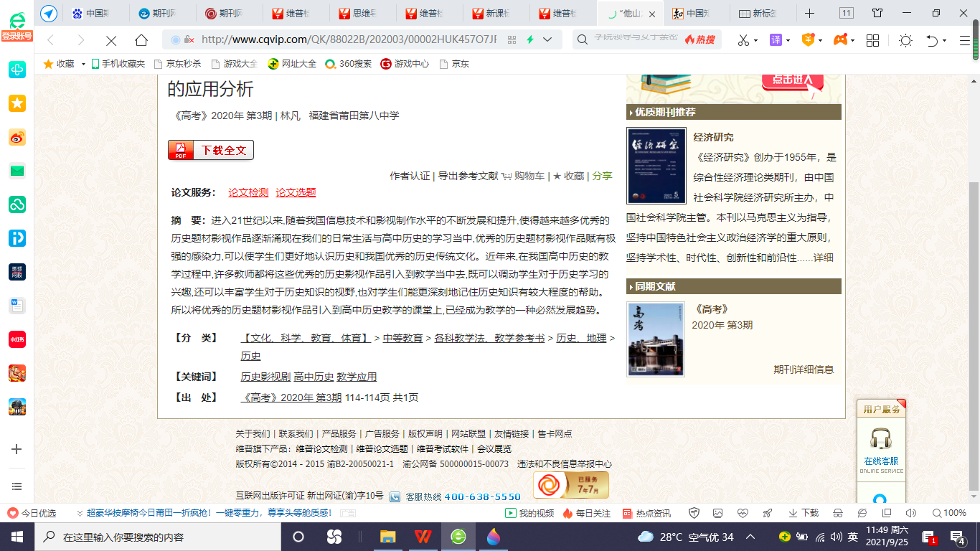Open 360搜索 bookmark
980x551 pixels.
pyautogui.click(x=348, y=64)
